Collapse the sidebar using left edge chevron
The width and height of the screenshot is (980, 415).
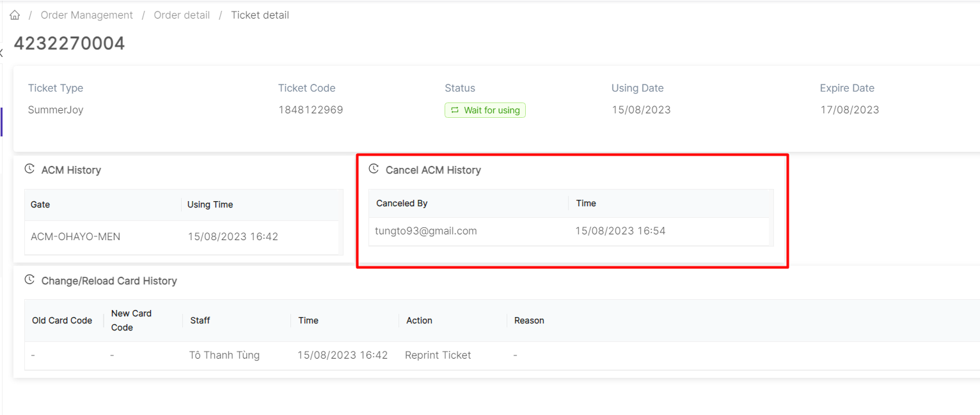coord(2,53)
